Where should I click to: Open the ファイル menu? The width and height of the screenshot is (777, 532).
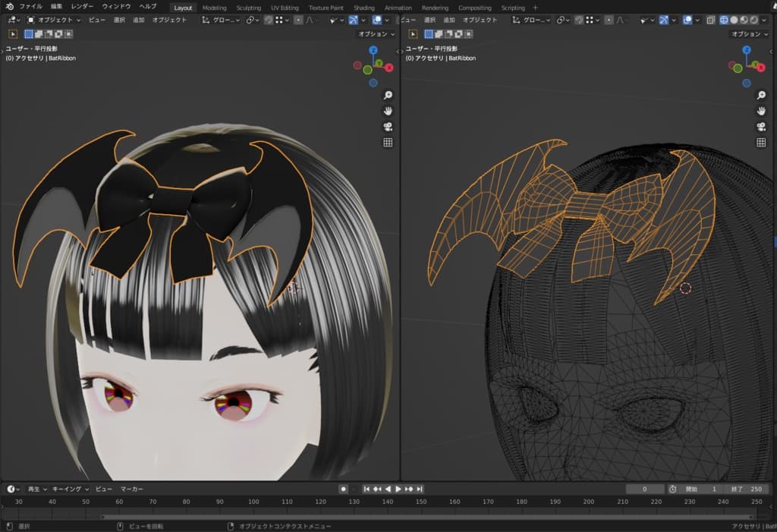coord(30,7)
